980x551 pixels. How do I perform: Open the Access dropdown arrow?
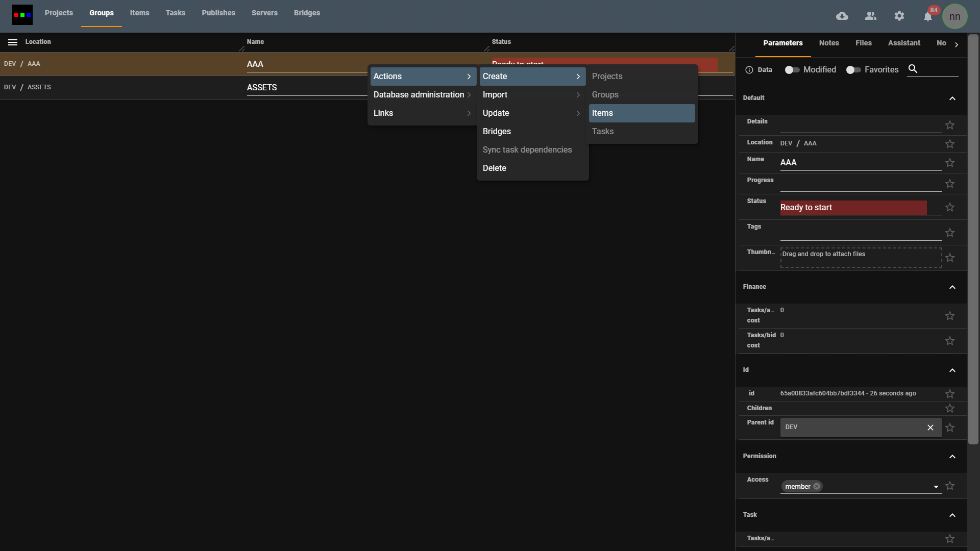[x=936, y=486]
